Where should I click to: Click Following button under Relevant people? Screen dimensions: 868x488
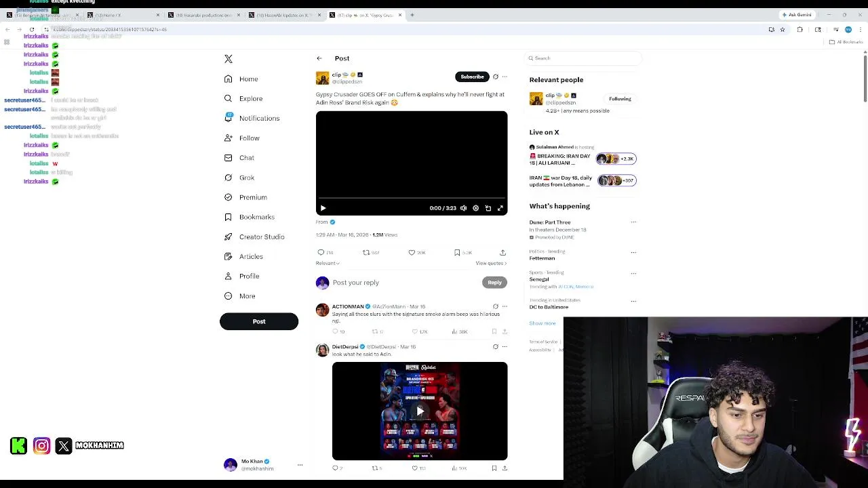620,99
